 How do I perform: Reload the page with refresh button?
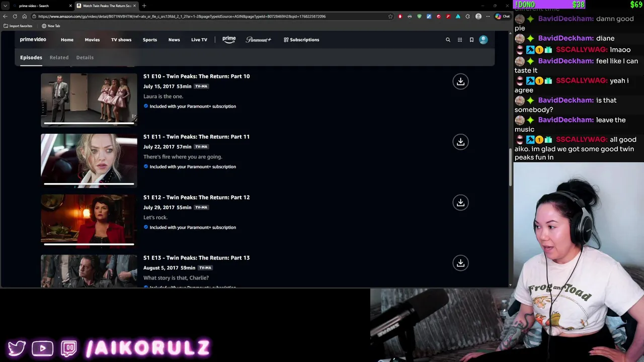click(15, 16)
